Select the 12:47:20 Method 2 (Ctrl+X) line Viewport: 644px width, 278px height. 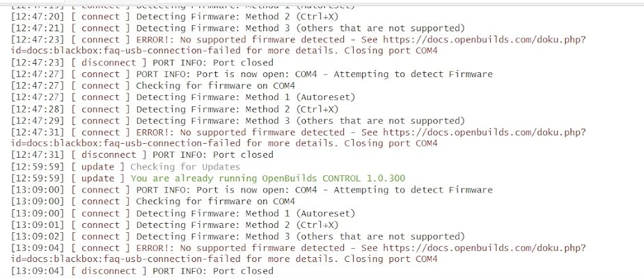[x=237, y=17]
